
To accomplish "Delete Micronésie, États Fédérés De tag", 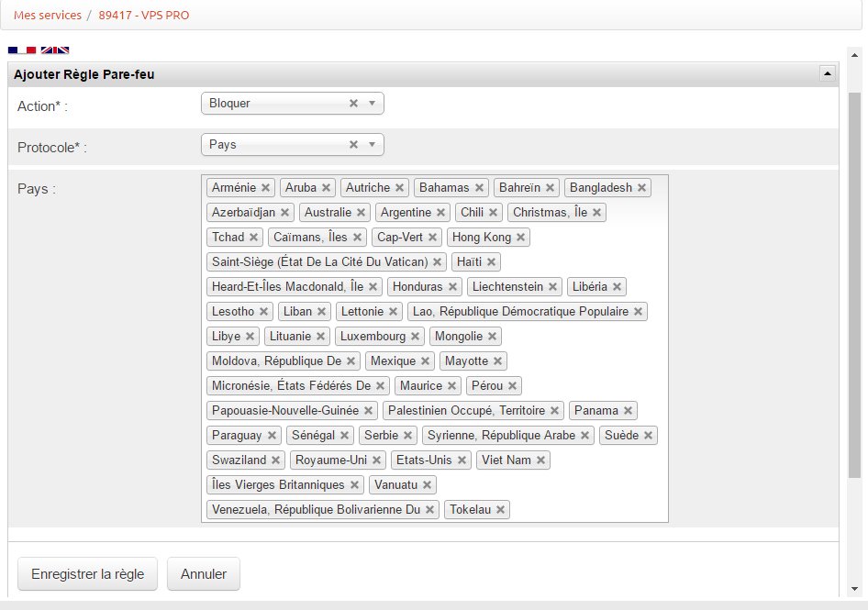I will point(380,386).
